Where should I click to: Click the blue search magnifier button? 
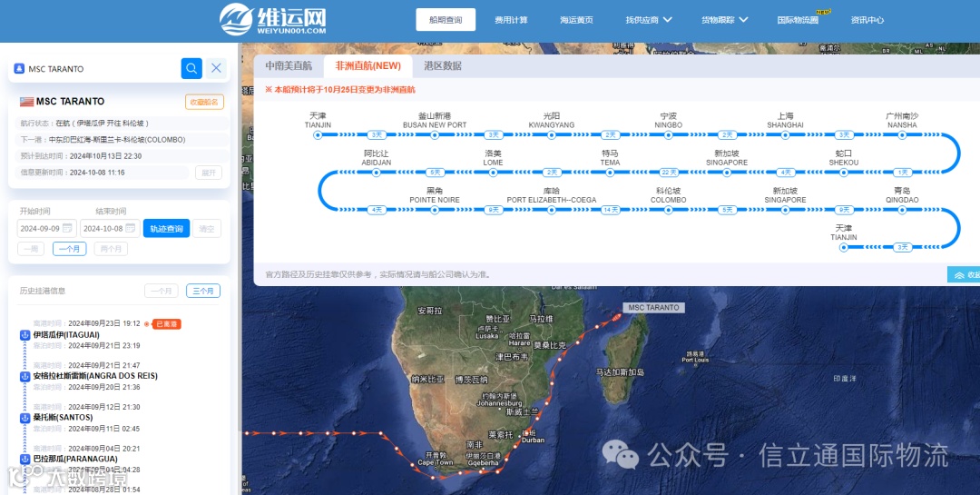tap(191, 68)
